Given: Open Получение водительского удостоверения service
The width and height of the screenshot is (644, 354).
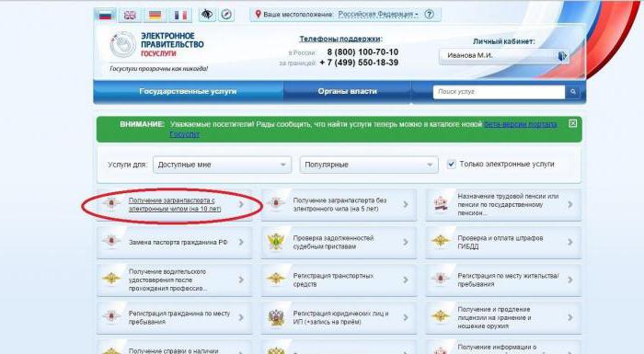Looking at the screenshot, I should (x=167, y=280).
